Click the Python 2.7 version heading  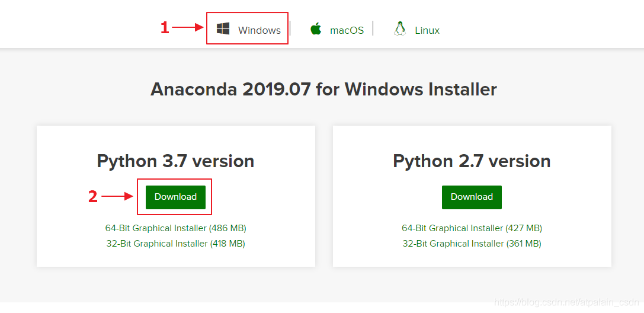click(472, 161)
